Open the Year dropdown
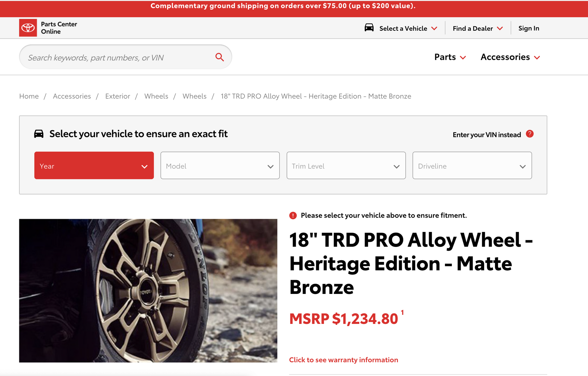588x376 pixels. 94,165
